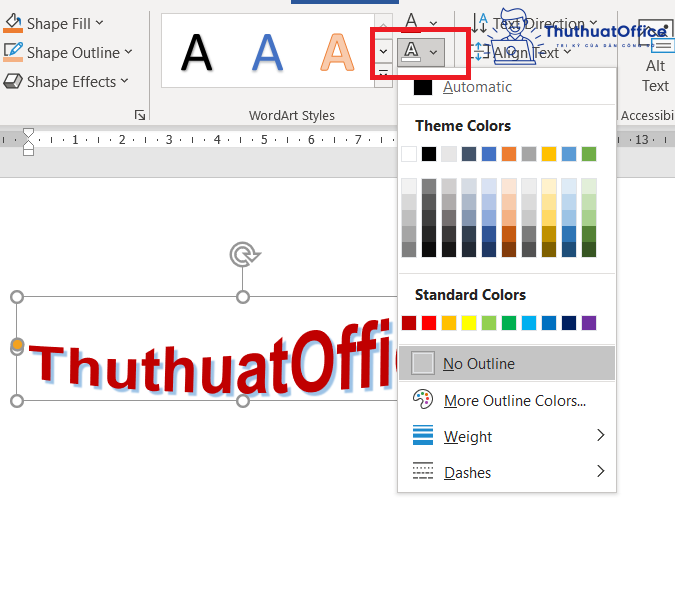
Task: Select the white theme color swatch
Action: [x=409, y=154]
